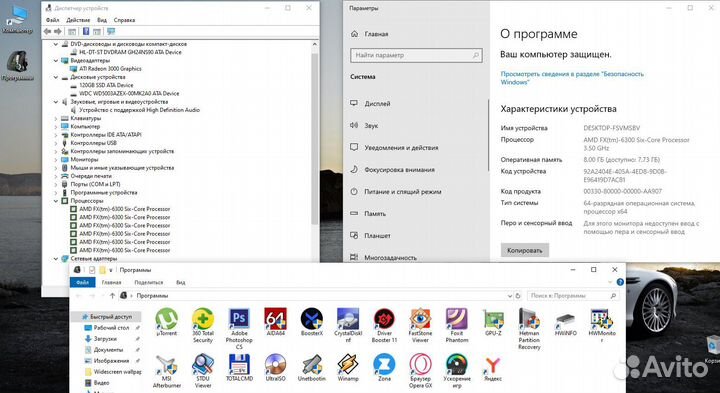Select Ускорение игр shortcut icon

(457, 371)
